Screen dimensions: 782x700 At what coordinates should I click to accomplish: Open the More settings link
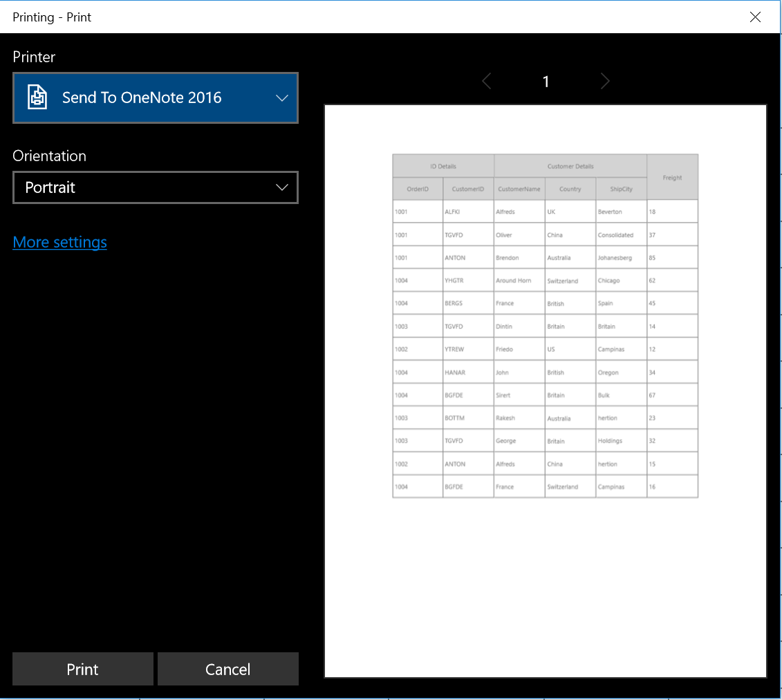click(x=60, y=242)
